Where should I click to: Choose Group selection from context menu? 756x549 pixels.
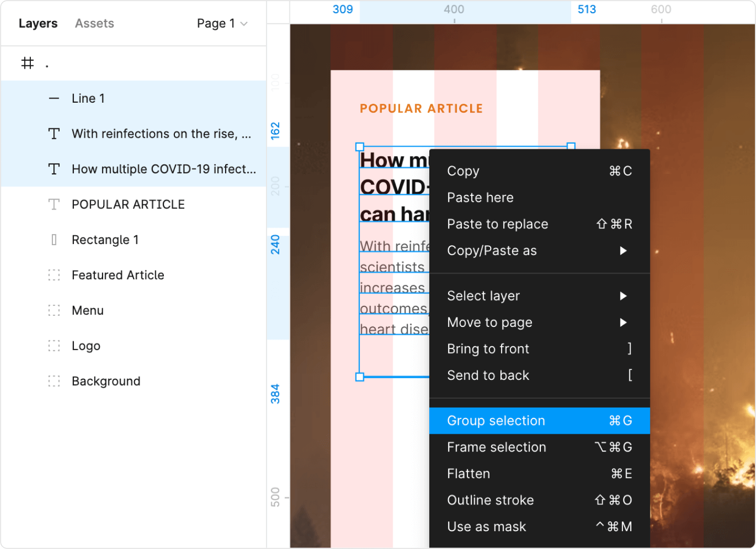(x=539, y=421)
